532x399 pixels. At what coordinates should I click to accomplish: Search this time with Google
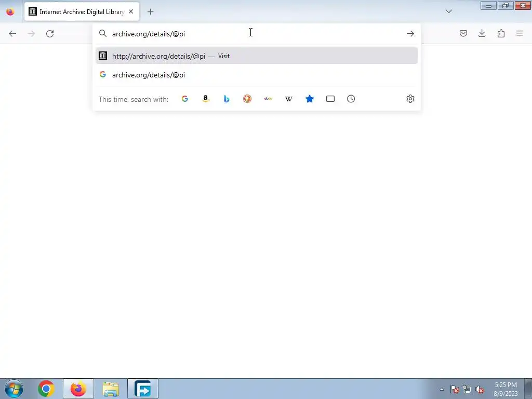(185, 99)
